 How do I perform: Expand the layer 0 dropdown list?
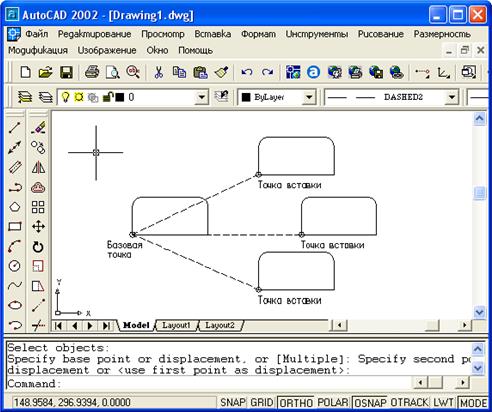[x=202, y=97]
